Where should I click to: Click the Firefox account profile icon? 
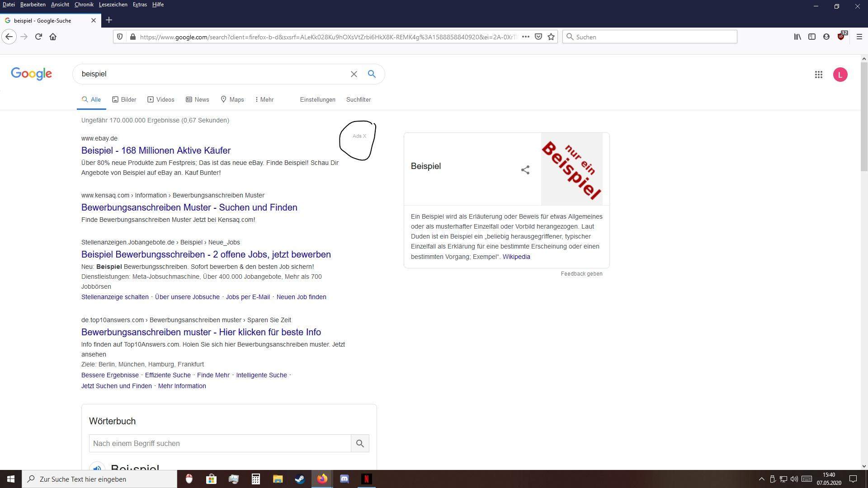(826, 37)
